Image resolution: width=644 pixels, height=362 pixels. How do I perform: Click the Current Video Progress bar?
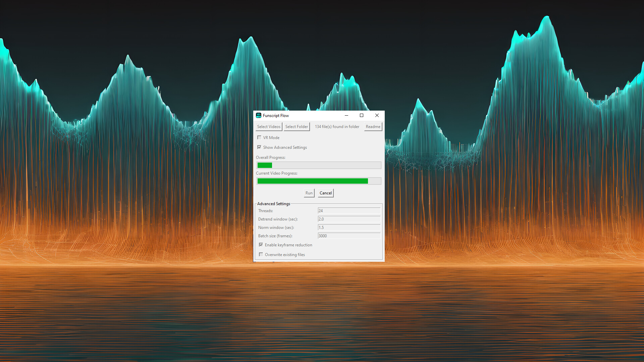(319, 181)
